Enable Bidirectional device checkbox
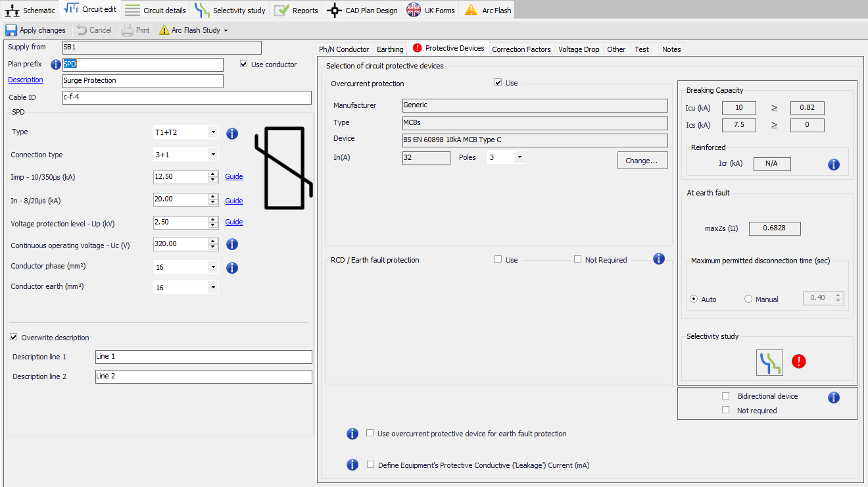 (x=726, y=396)
